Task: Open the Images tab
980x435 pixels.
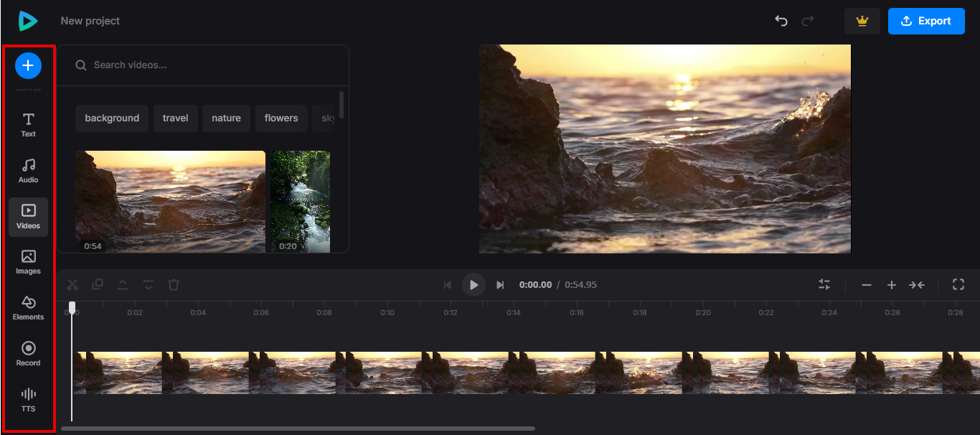Action: 28,261
